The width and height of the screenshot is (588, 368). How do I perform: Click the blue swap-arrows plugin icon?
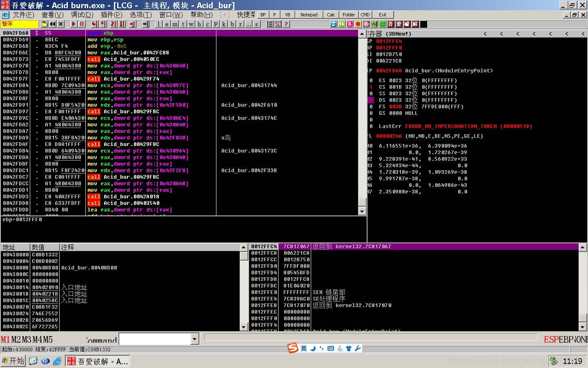334,24
